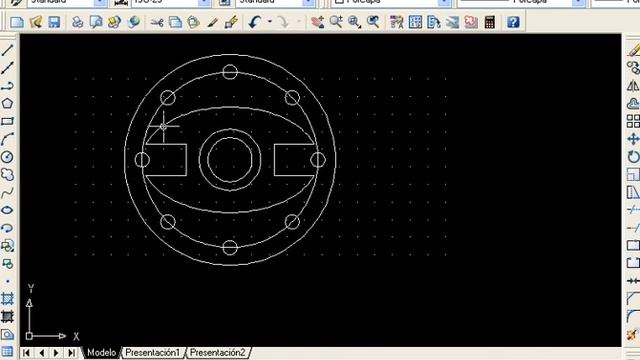Viewport: 640px width, 360px height.
Task: Select the Ellipse tool
Action: point(7,210)
